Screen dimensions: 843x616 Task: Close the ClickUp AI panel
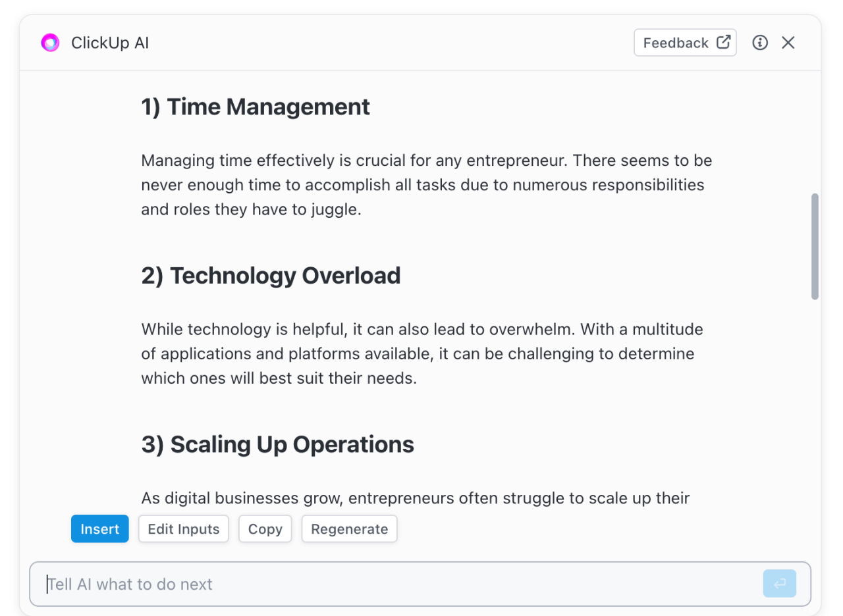[x=788, y=43]
